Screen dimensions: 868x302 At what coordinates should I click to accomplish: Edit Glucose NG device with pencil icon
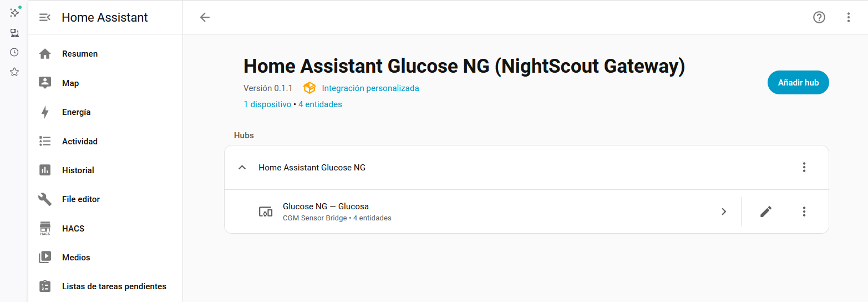click(766, 212)
